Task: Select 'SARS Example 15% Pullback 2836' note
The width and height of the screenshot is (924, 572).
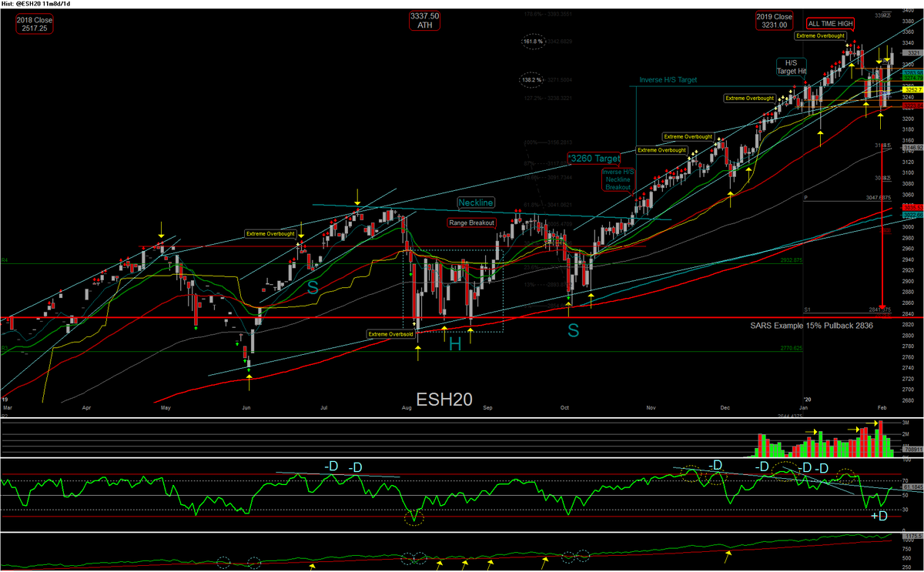Action: (x=813, y=326)
